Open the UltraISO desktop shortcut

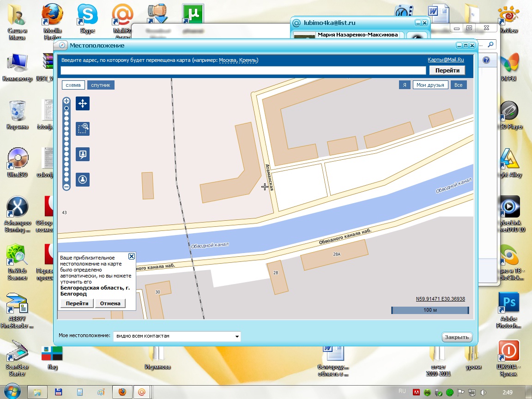[x=17, y=163]
